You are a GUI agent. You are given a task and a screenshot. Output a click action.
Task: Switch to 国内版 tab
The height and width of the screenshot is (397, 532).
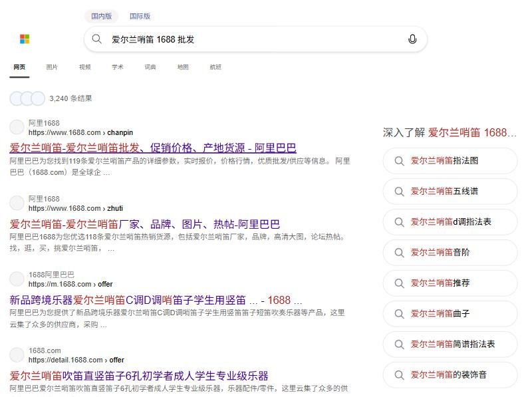point(101,16)
